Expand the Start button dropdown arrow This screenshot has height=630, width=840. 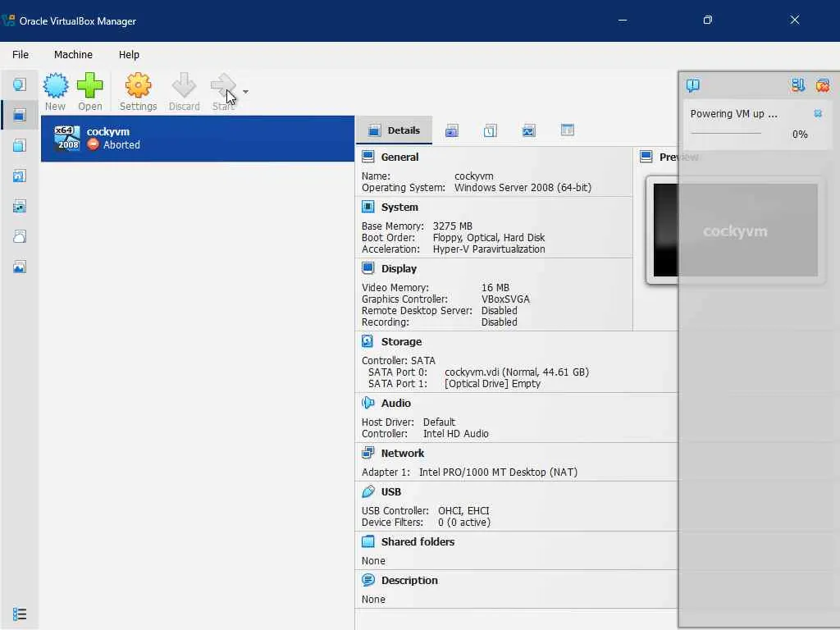click(245, 92)
